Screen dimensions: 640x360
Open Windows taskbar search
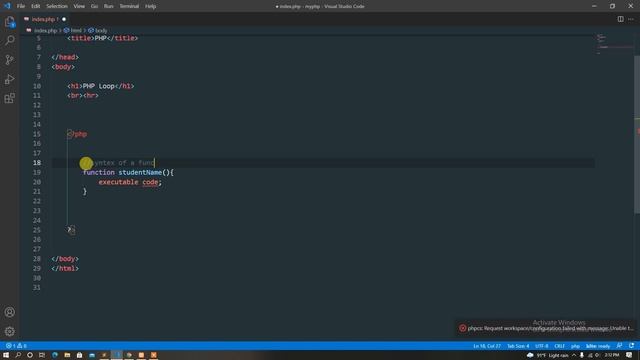tap(18, 355)
